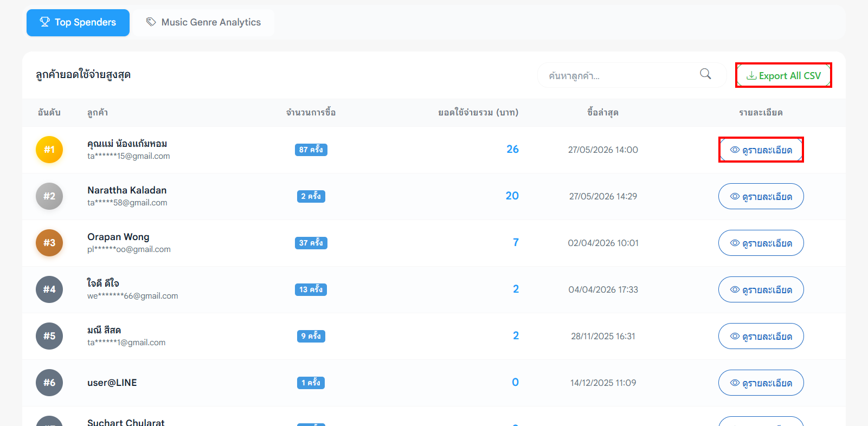Screen dimensions: 868x426
Task: Click the 37 ครั้ง purchase count badge
Action: (311, 243)
